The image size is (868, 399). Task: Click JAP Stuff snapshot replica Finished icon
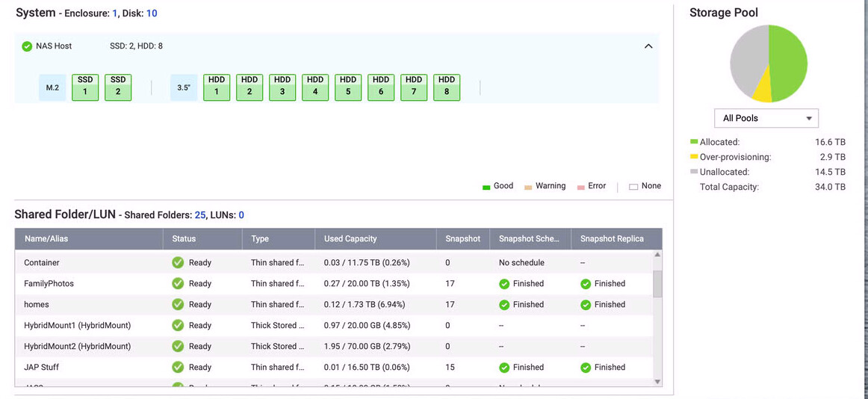point(586,368)
